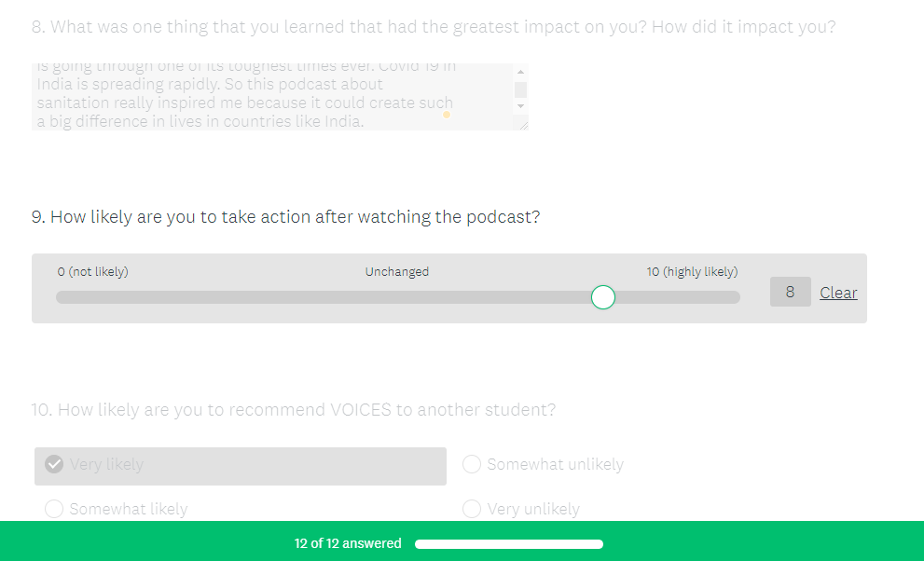Click question 9 heading about taking action
The image size is (924, 561).
pos(285,217)
